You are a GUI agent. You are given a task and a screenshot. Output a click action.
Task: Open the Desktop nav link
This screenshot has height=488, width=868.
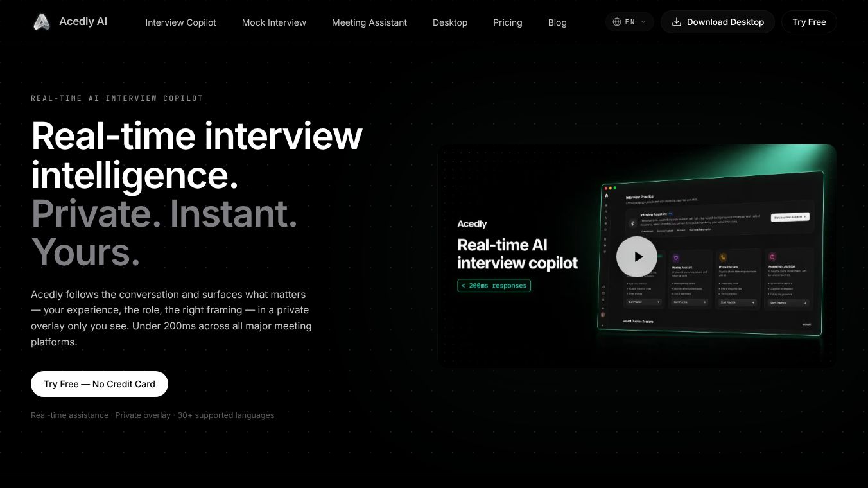(x=450, y=22)
